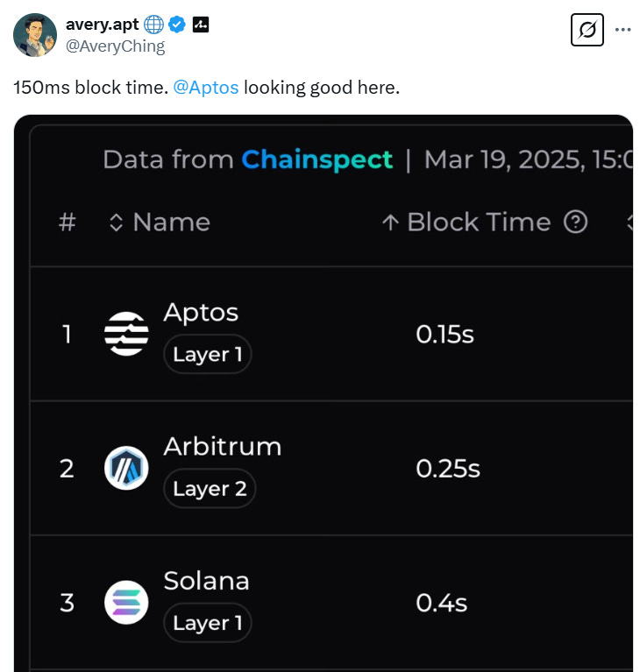This screenshot has width=640, height=672.
Task: Click the Block Time help question icon
Action: click(x=575, y=222)
